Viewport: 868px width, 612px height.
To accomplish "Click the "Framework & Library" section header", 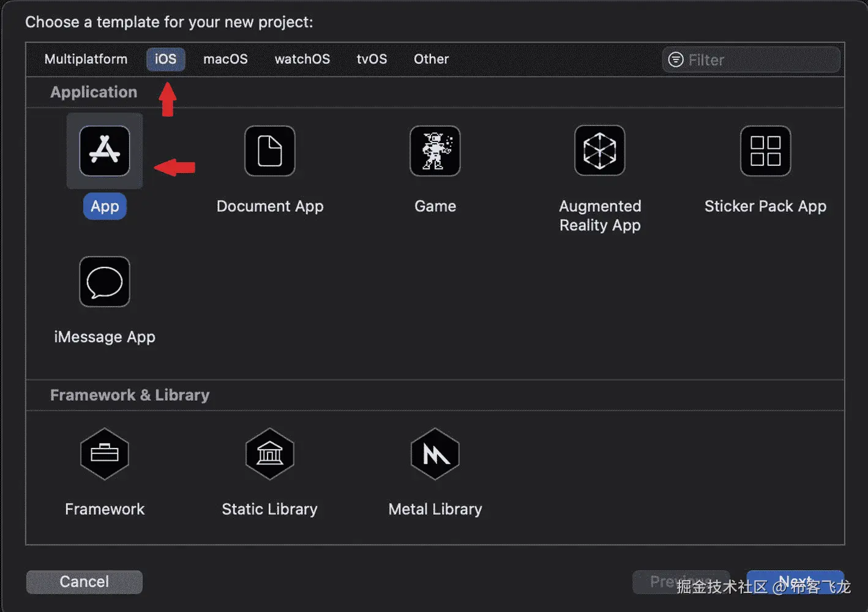I will pyautogui.click(x=130, y=395).
